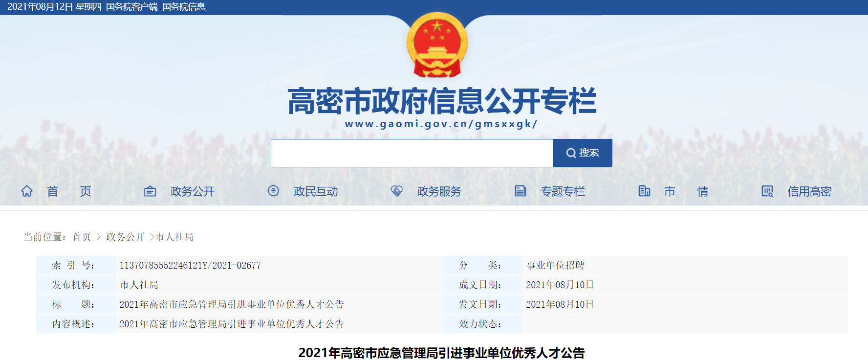
Task: Click the 高密市政府信息公开专栏 site title
Action: 442,101
